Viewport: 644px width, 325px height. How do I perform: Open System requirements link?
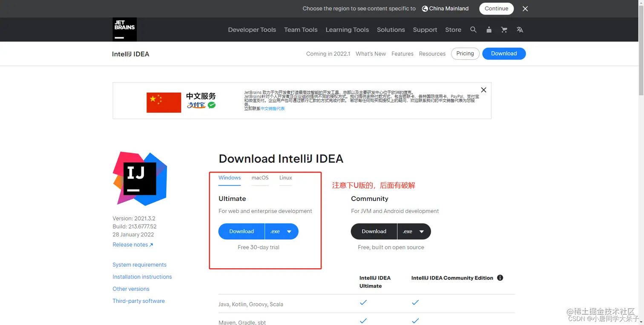pos(139,265)
